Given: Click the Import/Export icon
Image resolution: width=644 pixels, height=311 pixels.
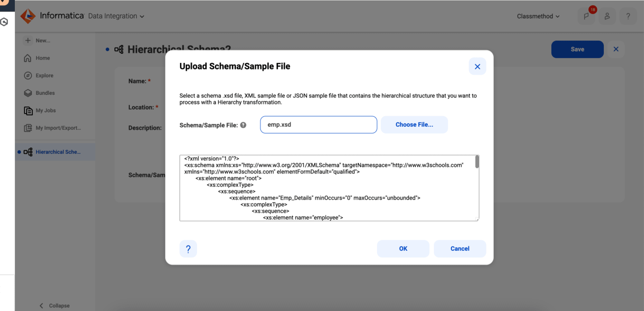Looking at the screenshot, I should click(28, 128).
